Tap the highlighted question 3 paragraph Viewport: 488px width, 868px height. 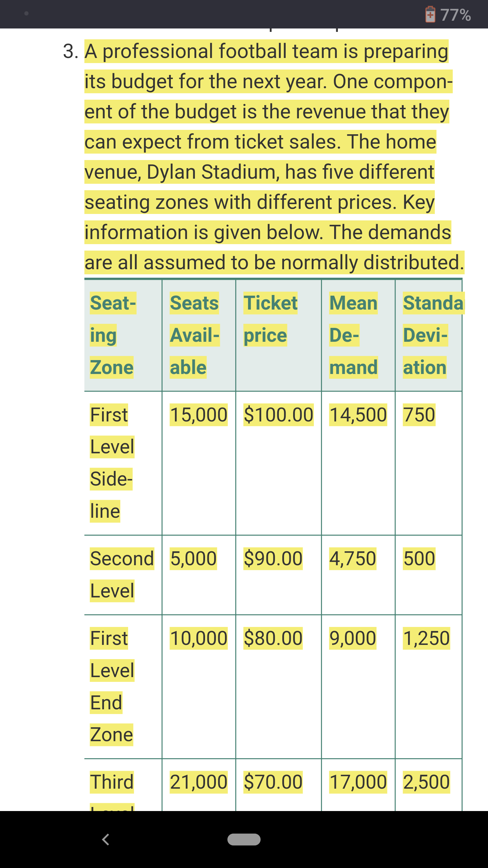(274, 157)
